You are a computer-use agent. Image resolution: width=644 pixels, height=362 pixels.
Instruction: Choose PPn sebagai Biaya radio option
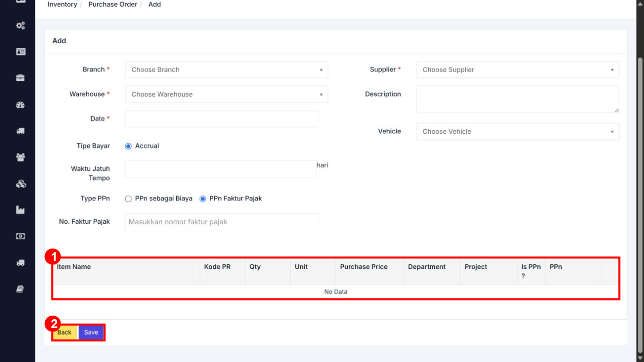(128, 199)
